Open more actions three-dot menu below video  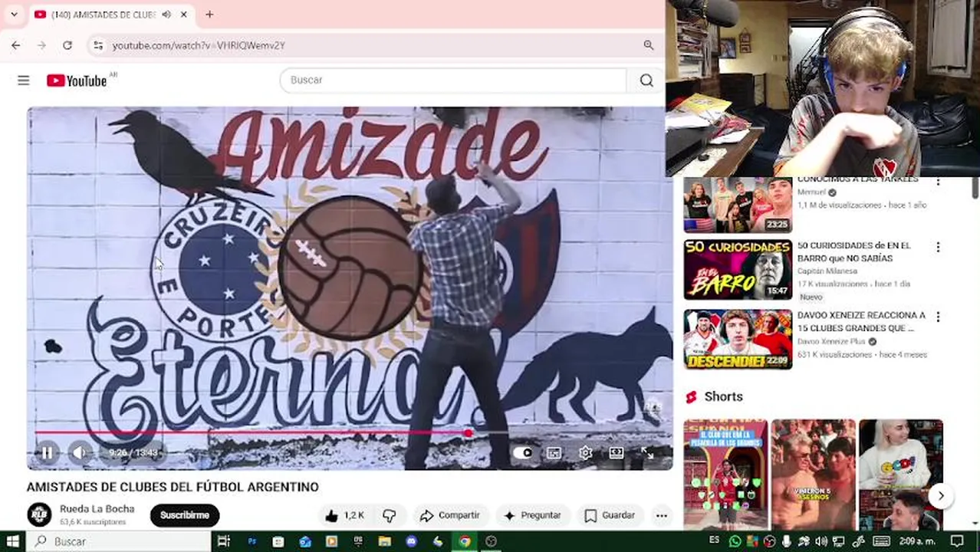coord(662,515)
